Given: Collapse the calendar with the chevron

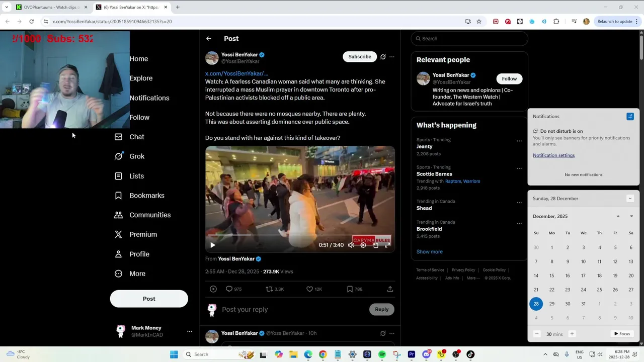Looking at the screenshot, I should [630, 199].
